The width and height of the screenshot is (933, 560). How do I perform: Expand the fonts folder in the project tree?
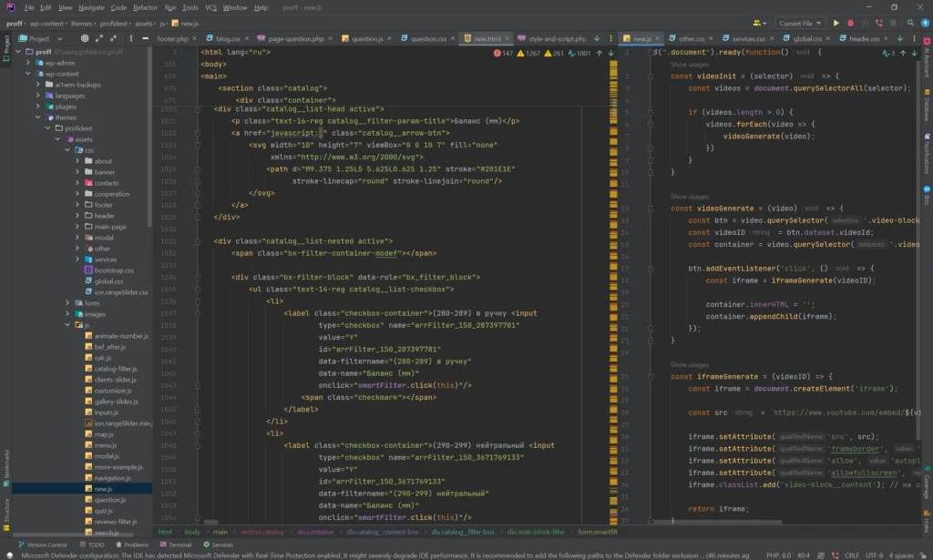[x=67, y=303]
